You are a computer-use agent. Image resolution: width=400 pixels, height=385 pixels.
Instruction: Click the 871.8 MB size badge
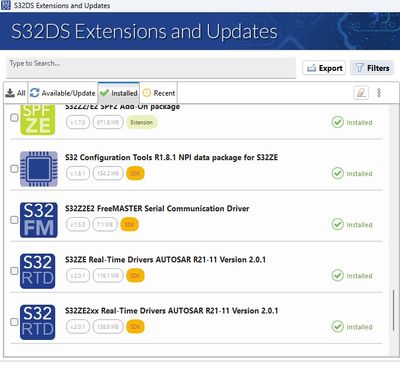[x=108, y=122]
